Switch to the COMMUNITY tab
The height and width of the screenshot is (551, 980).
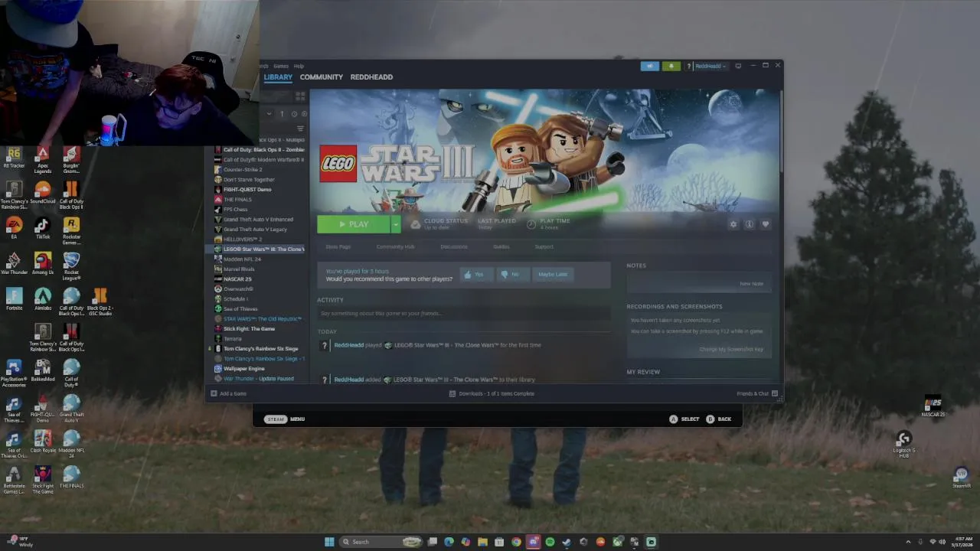(321, 77)
